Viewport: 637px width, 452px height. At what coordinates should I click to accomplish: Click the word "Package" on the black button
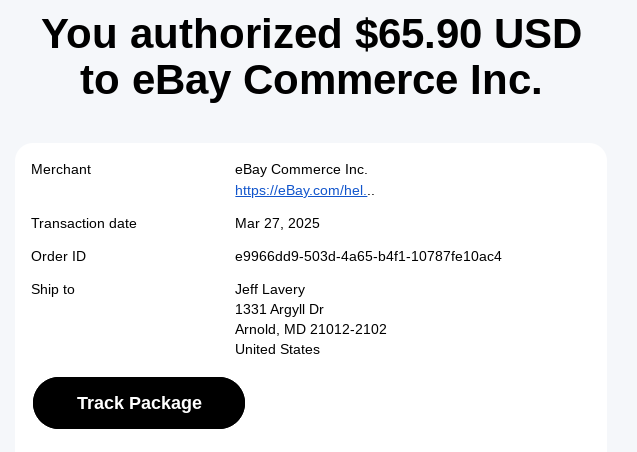click(164, 403)
